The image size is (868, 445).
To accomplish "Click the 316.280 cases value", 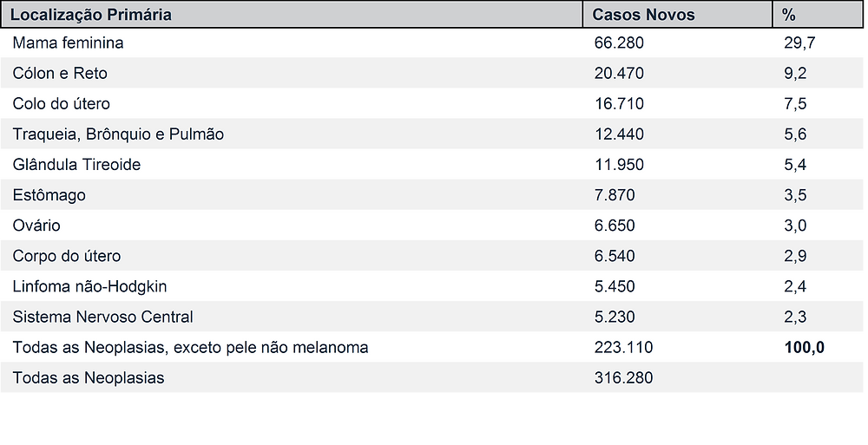I will pyautogui.click(x=623, y=378).
